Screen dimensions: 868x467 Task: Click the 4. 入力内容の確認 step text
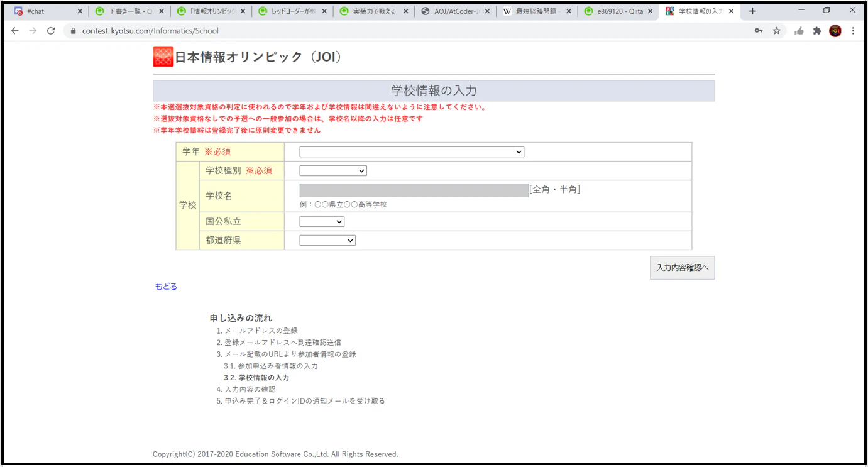click(x=246, y=389)
